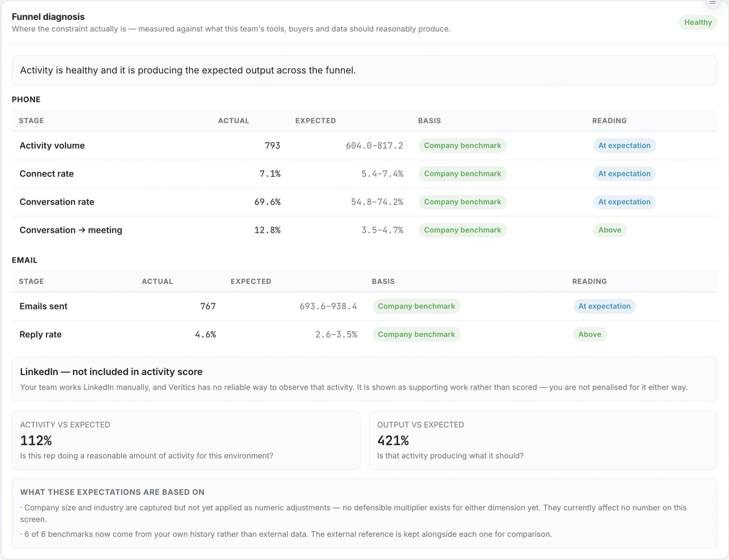Viewport: 729px width, 560px height.
Task: Click the 3.5–4.7% expected range
Action: [x=382, y=230]
